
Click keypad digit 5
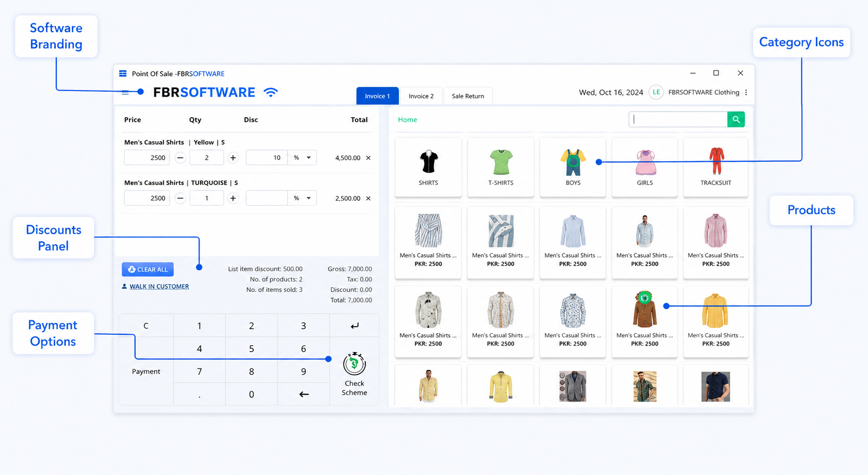(x=251, y=349)
